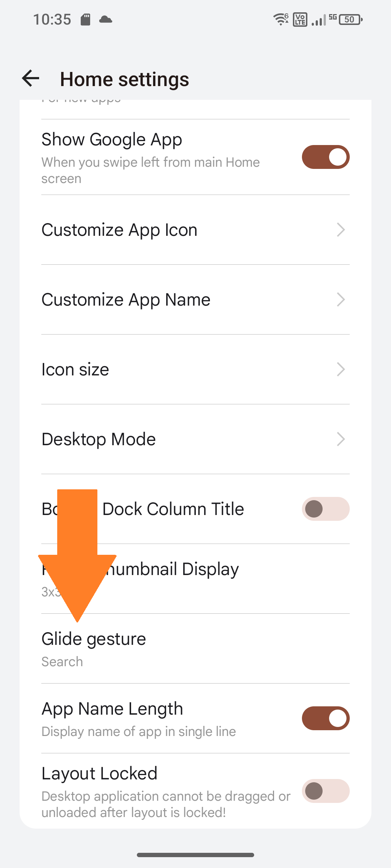The image size is (391, 868).
Task: Click the cloud icon in status bar
Action: click(x=105, y=20)
